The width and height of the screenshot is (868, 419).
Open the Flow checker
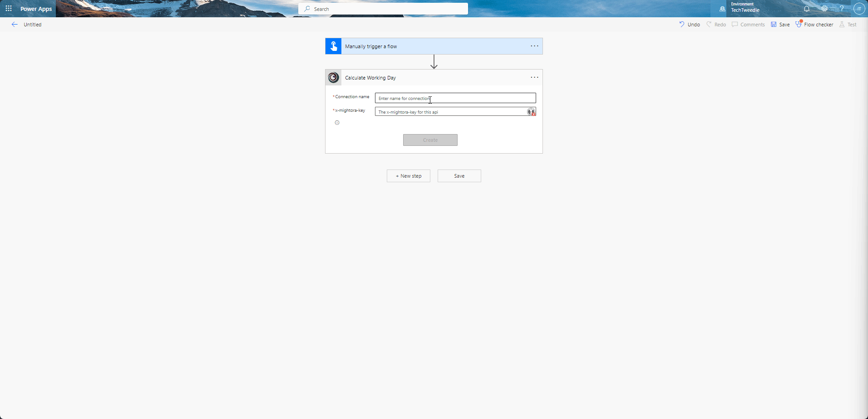(x=814, y=24)
